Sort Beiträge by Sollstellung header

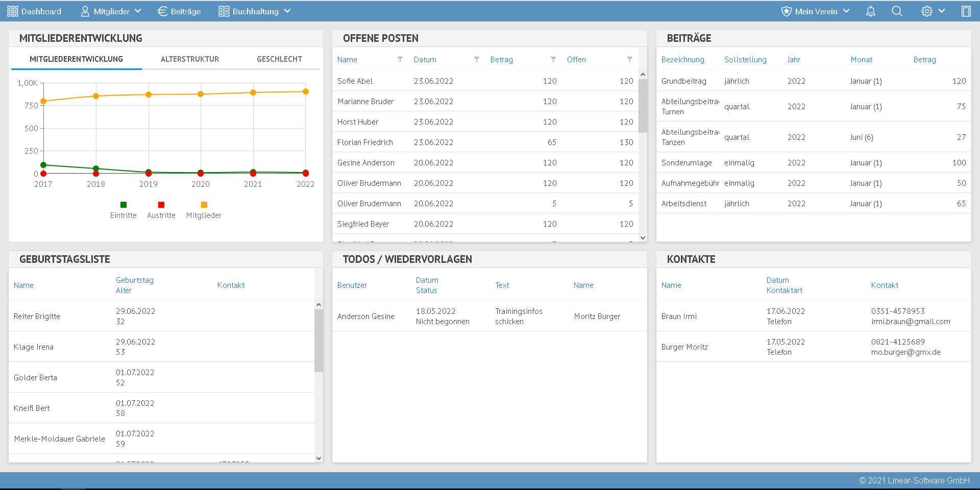tap(745, 60)
